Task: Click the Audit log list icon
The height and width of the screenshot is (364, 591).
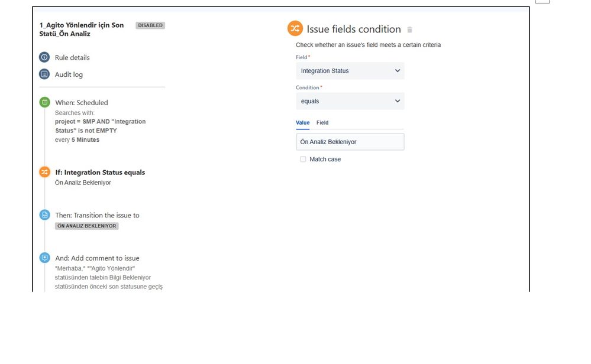Action: [x=44, y=74]
